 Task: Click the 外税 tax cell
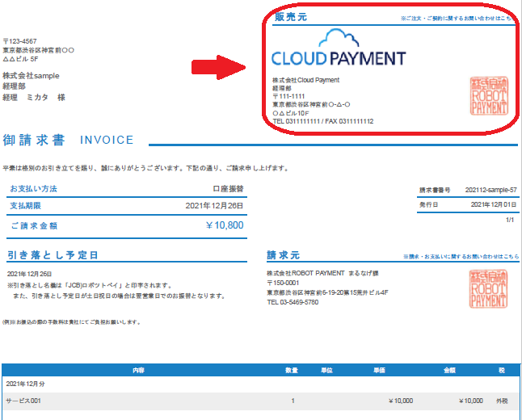tap(502, 401)
